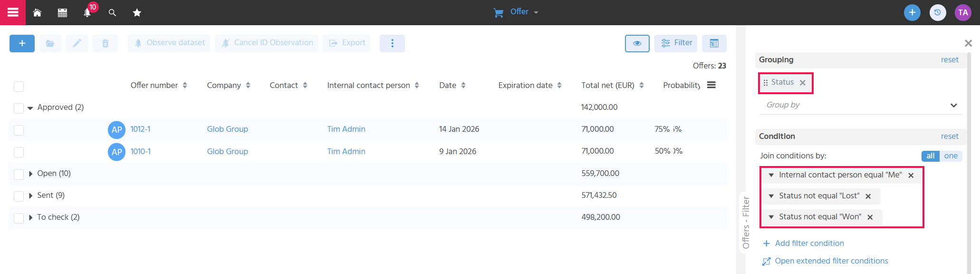Close the filter side panel
The height and width of the screenshot is (274, 980).
click(x=968, y=43)
